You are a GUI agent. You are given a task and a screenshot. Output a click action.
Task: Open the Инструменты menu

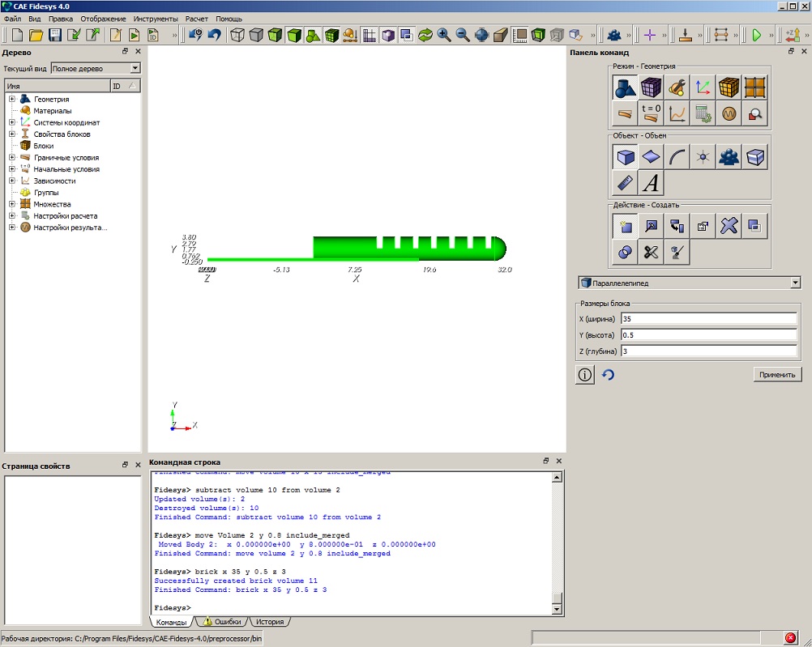[156, 19]
